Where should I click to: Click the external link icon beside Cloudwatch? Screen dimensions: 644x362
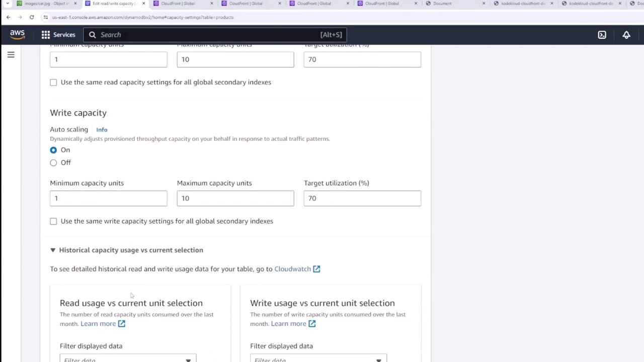point(316,269)
